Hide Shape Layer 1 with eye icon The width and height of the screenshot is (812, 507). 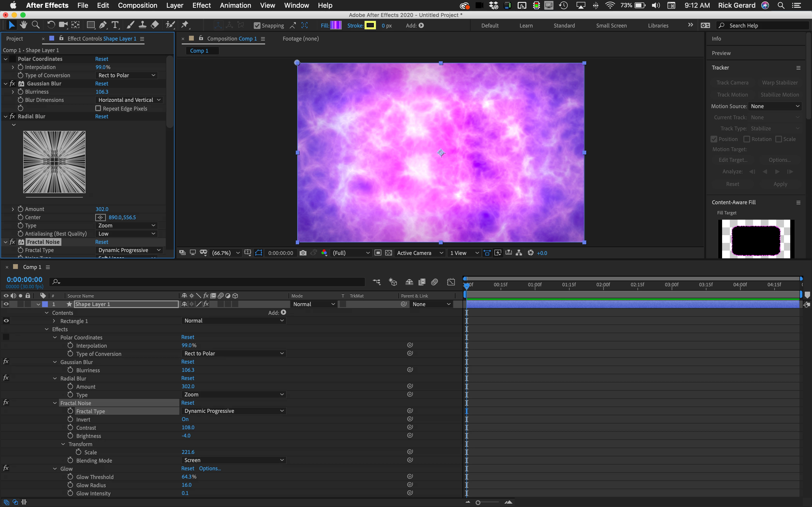pos(6,304)
